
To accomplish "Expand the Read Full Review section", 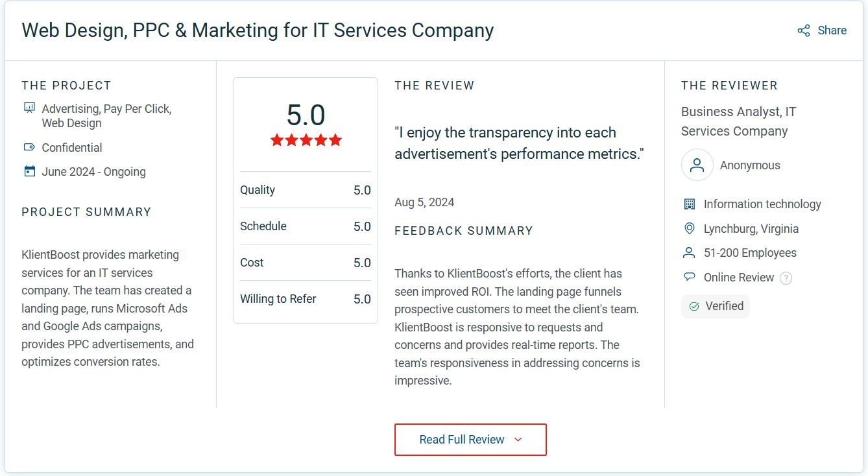I will 470,439.
